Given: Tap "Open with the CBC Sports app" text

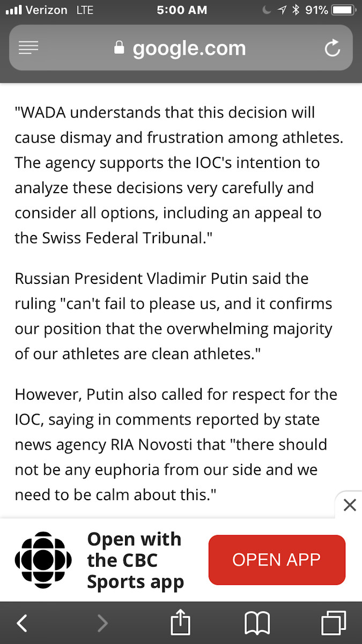Looking at the screenshot, I should [136, 560].
